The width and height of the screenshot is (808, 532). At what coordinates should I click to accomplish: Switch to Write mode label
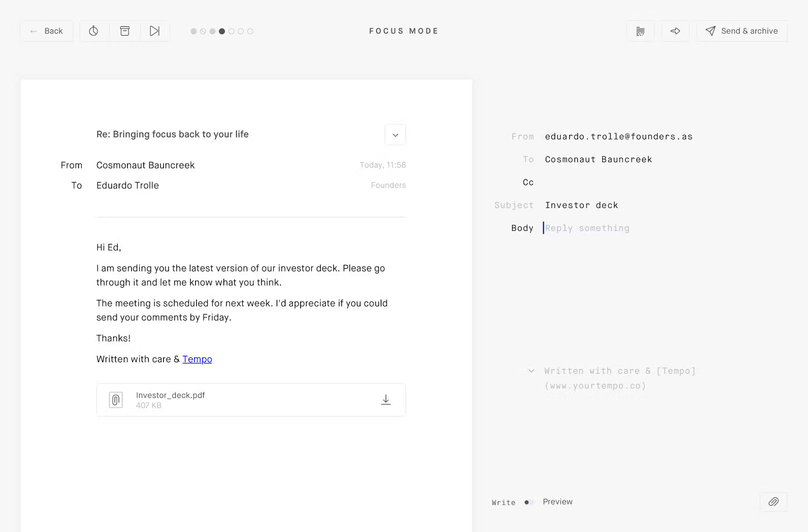pyautogui.click(x=503, y=503)
